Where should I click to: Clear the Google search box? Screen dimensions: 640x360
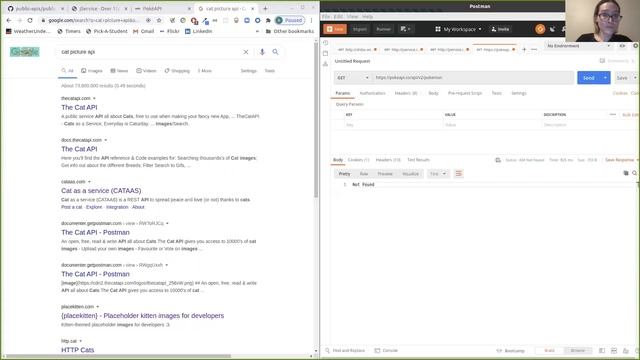246,52
